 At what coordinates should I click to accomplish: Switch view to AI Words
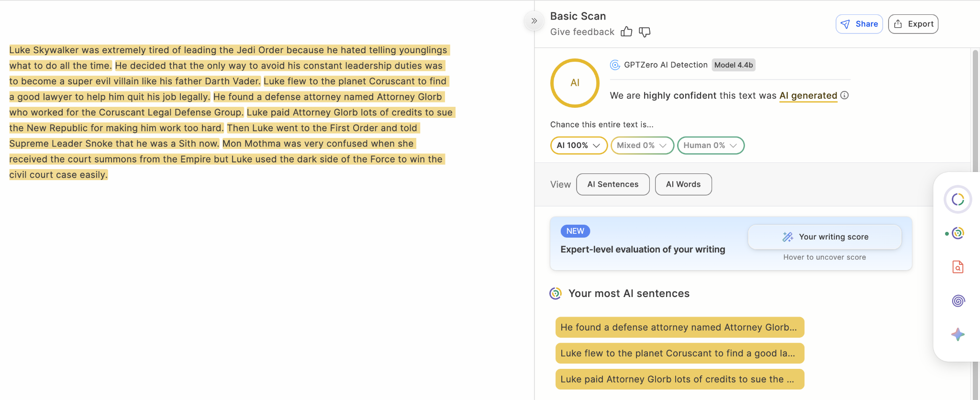pos(683,184)
